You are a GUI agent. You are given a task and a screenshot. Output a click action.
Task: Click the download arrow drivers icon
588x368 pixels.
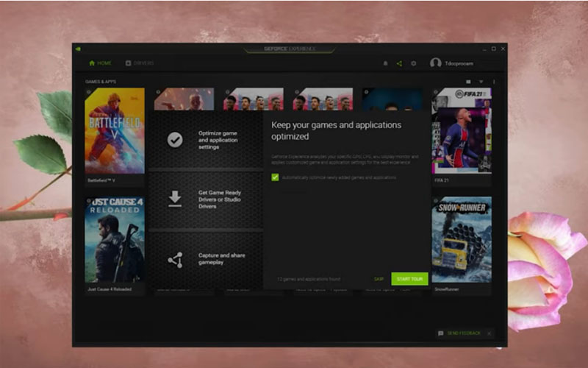pos(175,199)
